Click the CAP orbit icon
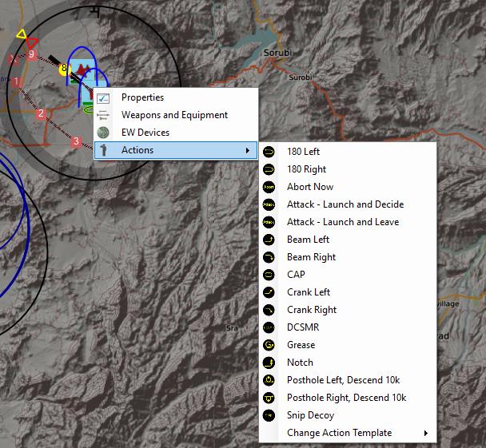 (269, 275)
